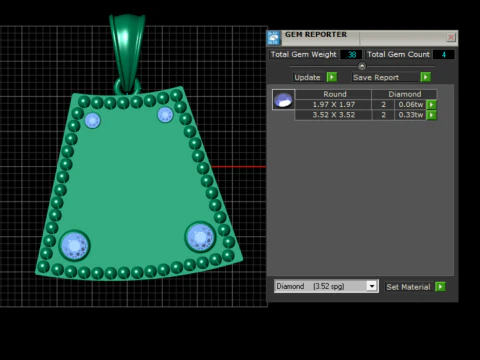Select the bottom-right large gem on pendant
The image size is (480, 360).
coord(200,237)
